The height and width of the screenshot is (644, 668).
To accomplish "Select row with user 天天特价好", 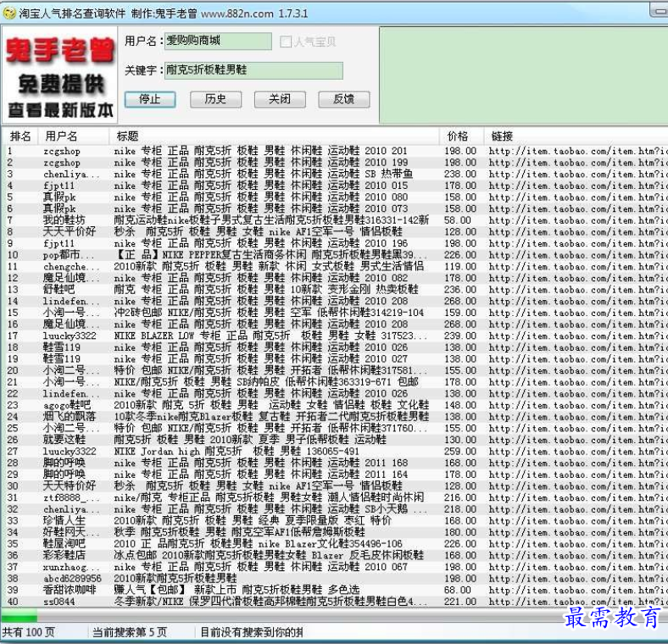I will (334, 486).
